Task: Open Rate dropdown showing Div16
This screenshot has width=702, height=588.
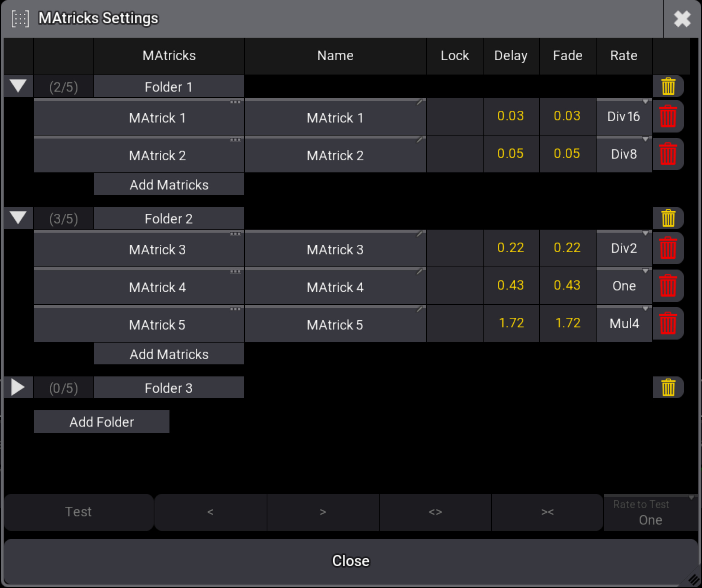Action: 624,117
